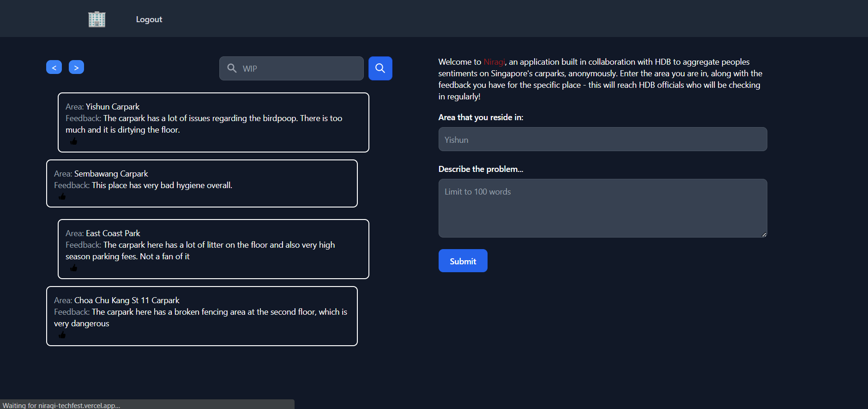Screen dimensions: 868x409
Task: Open the Niragi link in the welcome text
Action: pyautogui.click(x=494, y=61)
